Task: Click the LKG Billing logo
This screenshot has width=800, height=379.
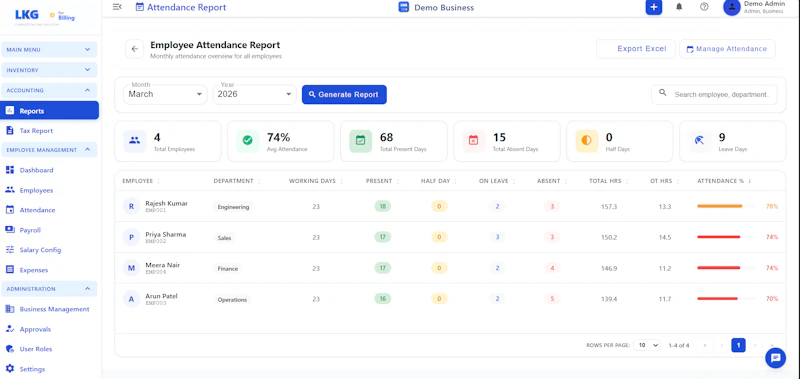Action: pyautogui.click(x=45, y=17)
